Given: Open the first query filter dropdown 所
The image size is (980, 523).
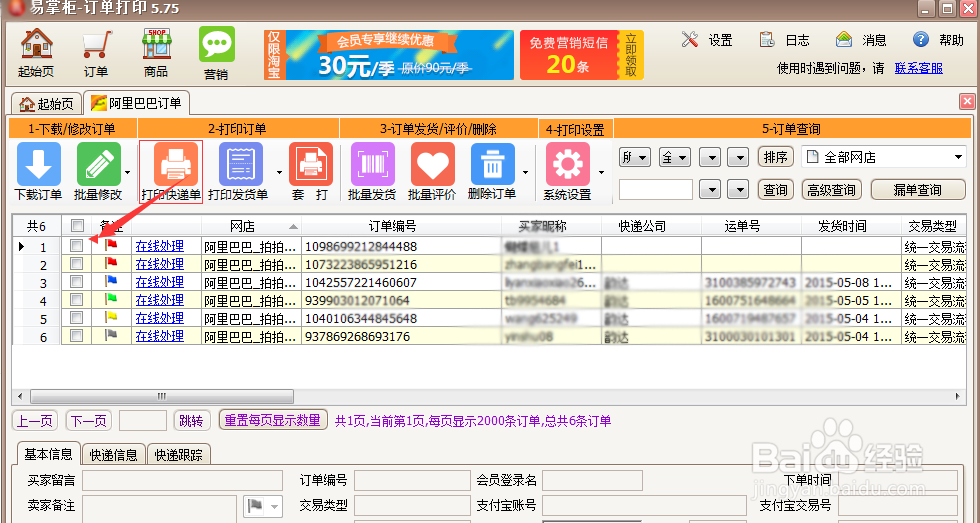Looking at the screenshot, I should coord(634,157).
